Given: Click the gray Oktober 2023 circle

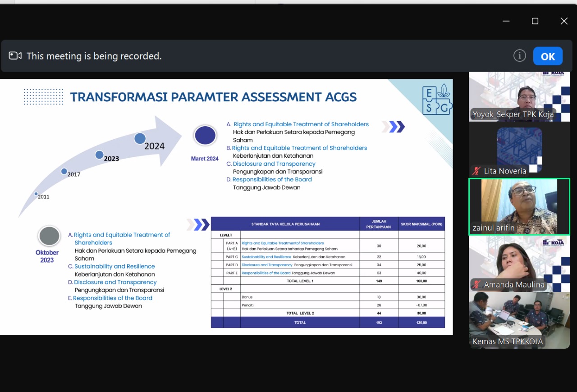Looking at the screenshot, I should coord(49,236).
